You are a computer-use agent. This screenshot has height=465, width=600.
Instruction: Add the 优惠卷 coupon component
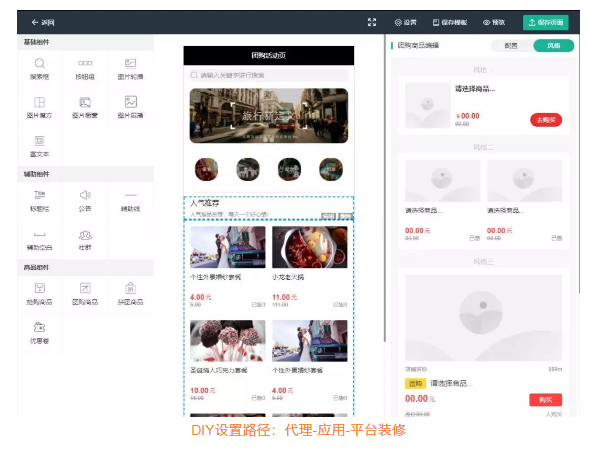39,333
